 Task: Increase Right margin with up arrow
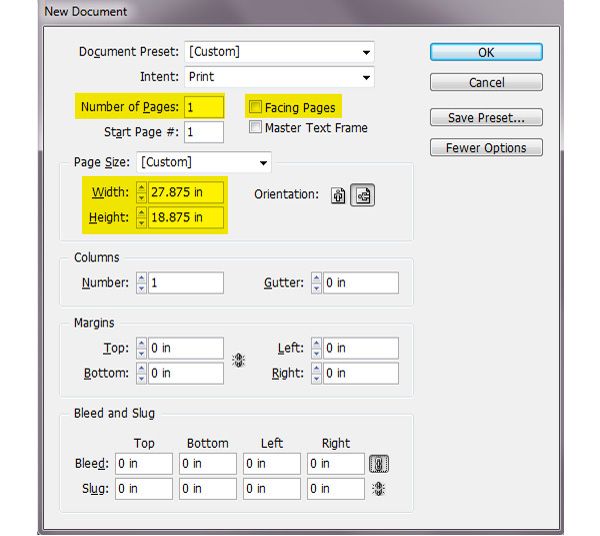coord(316,368)
